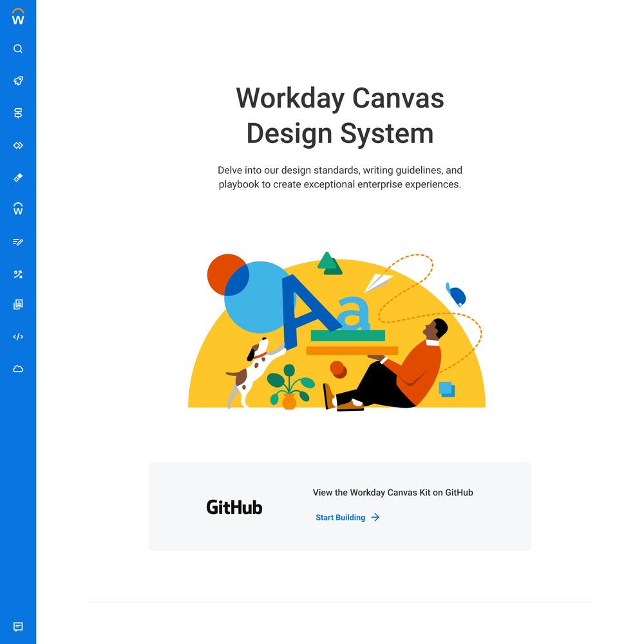
Task: Open the stacked documents icon
Action: point(18,305)
